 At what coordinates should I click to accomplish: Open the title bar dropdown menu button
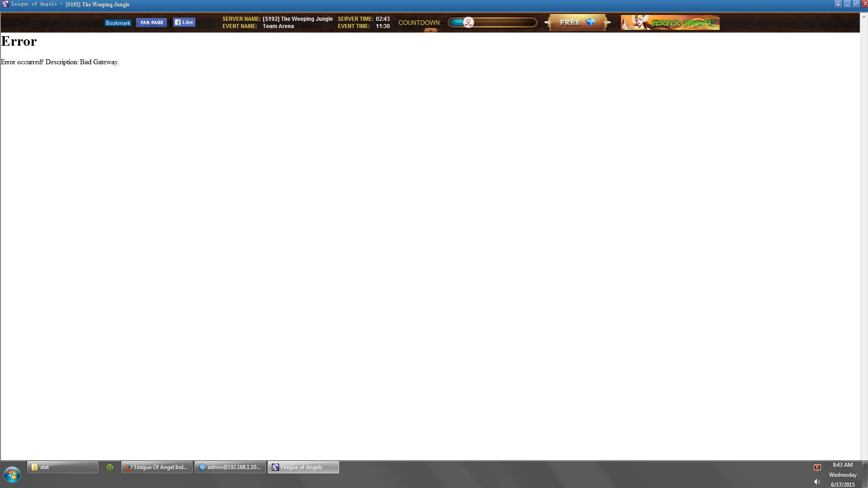coord(838,4)
